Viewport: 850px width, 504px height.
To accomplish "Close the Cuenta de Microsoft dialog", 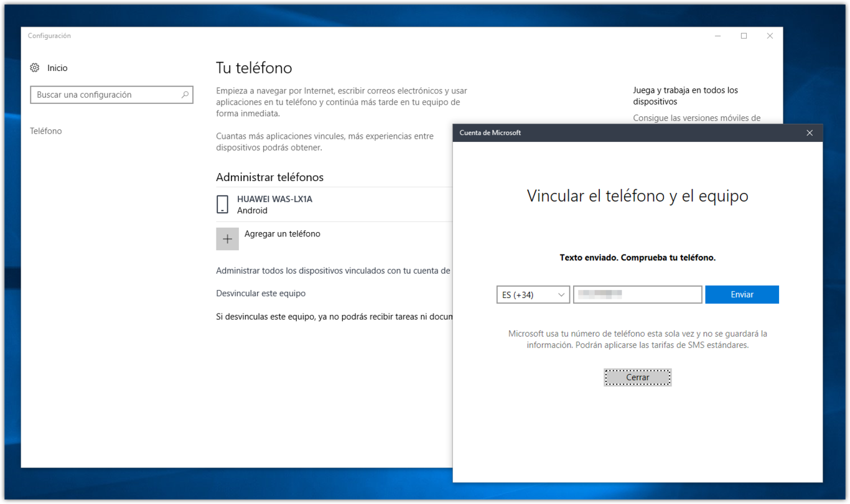I will (810, 133).
